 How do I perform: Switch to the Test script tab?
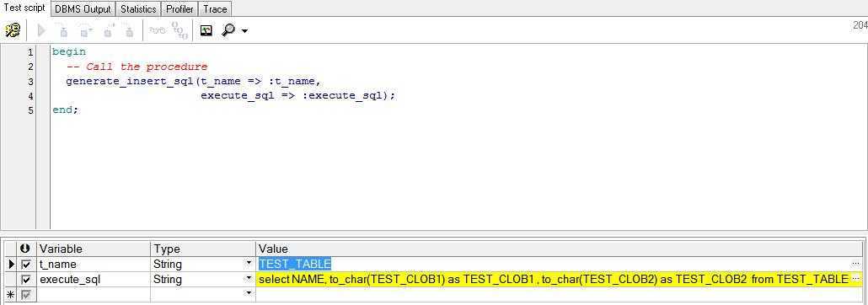tap(24, 8)
